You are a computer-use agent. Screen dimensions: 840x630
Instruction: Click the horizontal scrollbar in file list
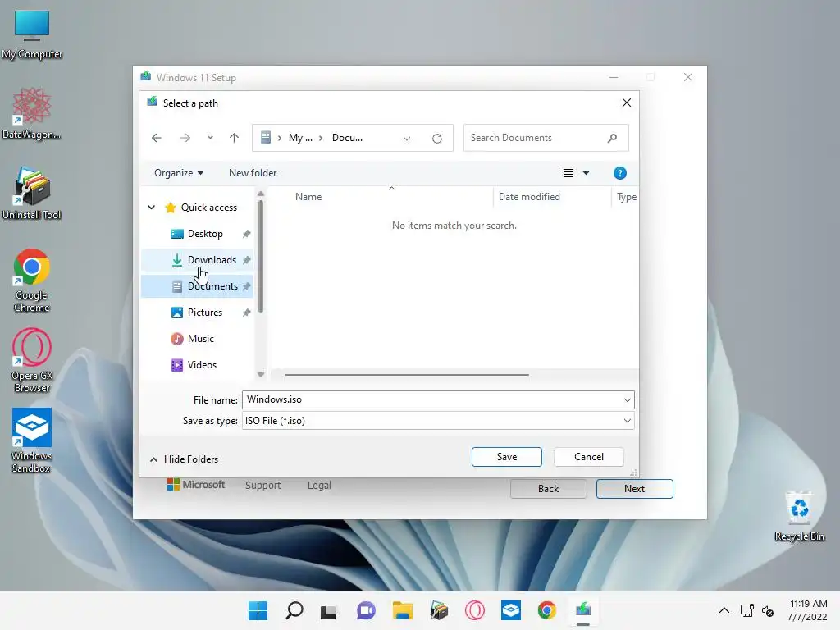click(x=407, y=374)
